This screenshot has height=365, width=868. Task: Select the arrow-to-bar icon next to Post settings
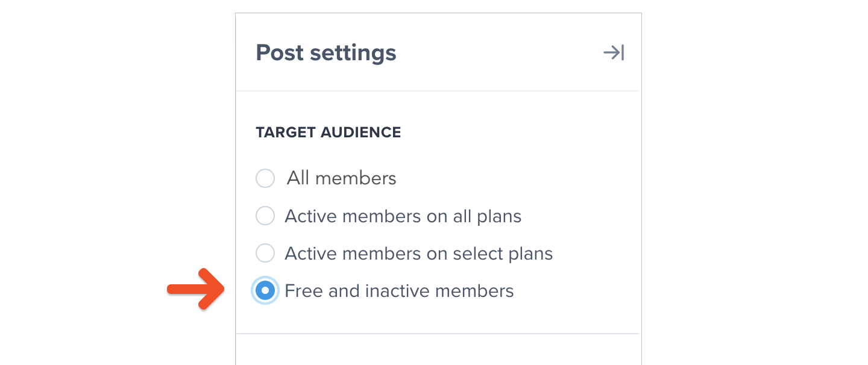(x=613, y=52)
